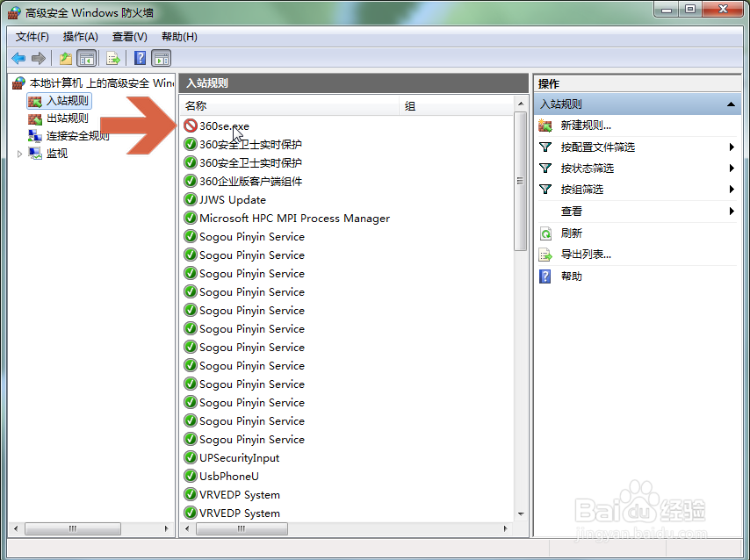Open the 查看(V) menu
Viewport: 750px width, 560px height.
click(x=130, y=37)
